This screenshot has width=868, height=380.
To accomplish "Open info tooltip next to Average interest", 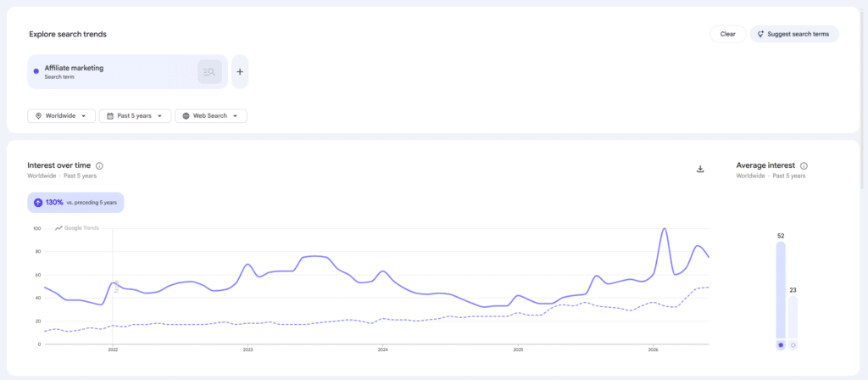I will point(804,165).
